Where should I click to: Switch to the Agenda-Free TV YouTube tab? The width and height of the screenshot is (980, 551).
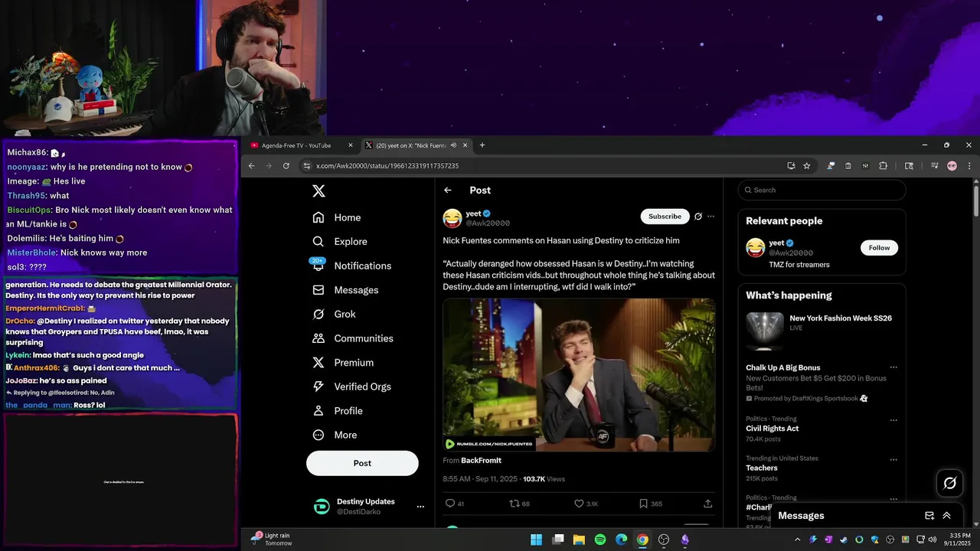302,145
